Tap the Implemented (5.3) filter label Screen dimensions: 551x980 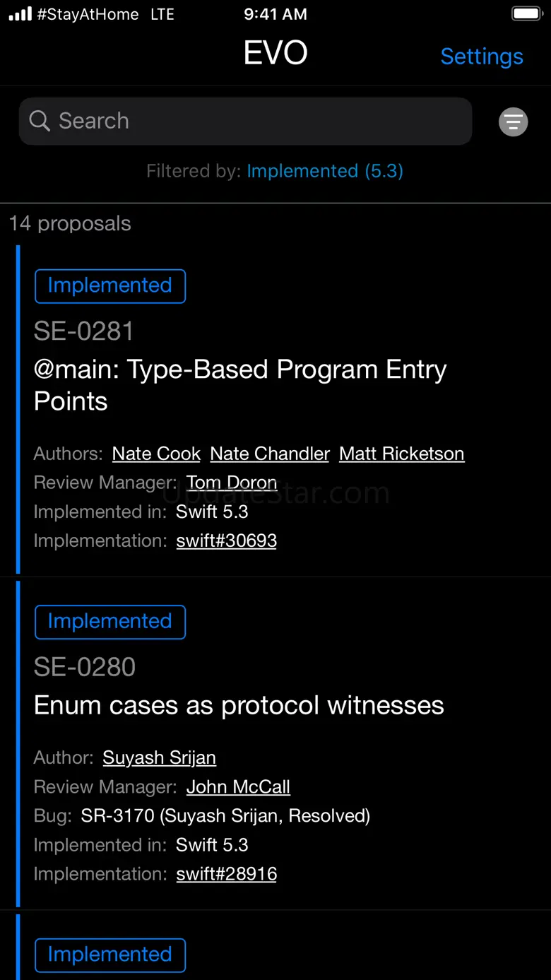pyautogui.click(x=324, y=171)
